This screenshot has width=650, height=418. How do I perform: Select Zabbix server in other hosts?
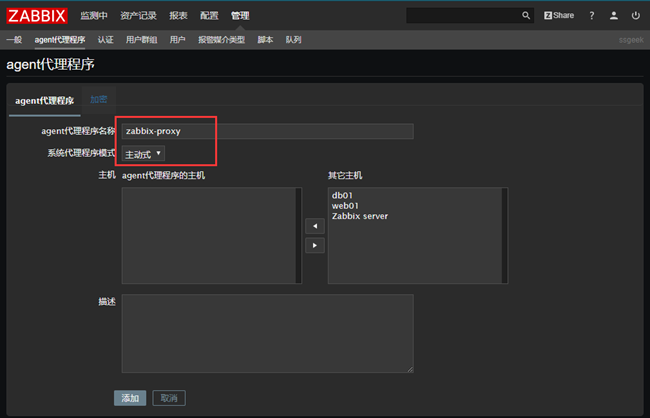pyautogui.click(x=360, y=216)
